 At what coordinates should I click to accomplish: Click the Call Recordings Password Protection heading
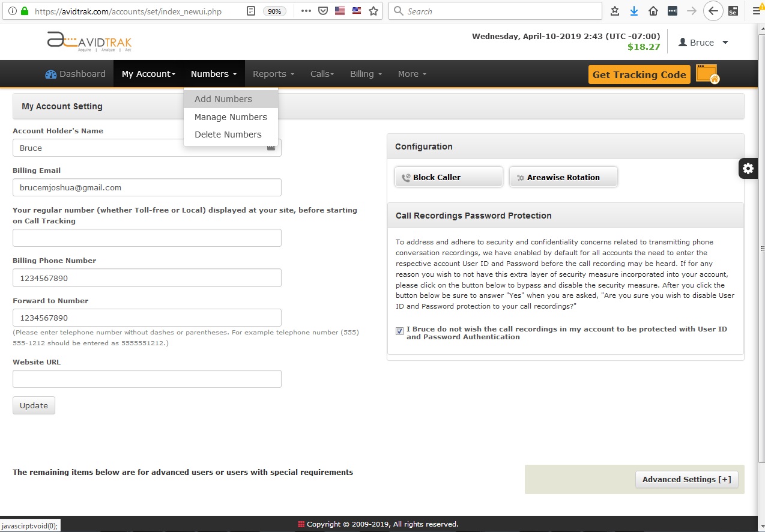(473, 216)
